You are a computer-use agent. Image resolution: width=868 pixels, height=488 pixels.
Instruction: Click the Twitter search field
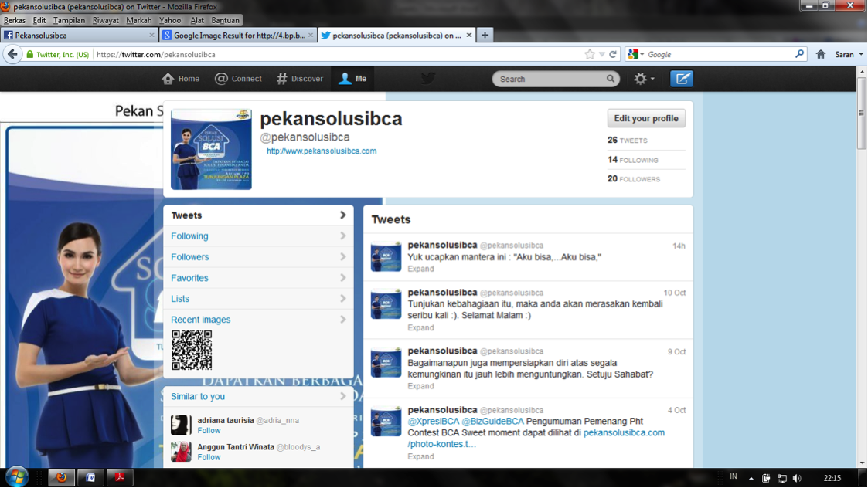(550, 79)
